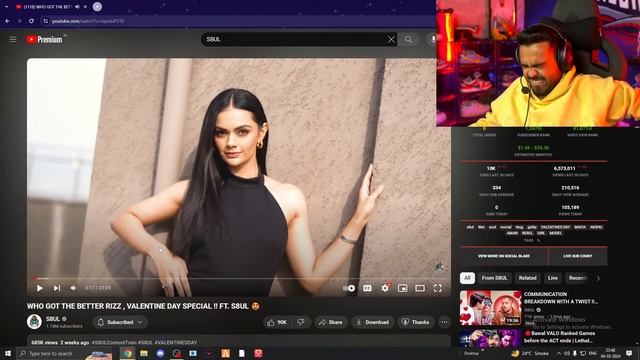The height and width of the screenshot is (360, 640).
Task: Go to YouTube Premium home logo
Action: pos(44,40)
